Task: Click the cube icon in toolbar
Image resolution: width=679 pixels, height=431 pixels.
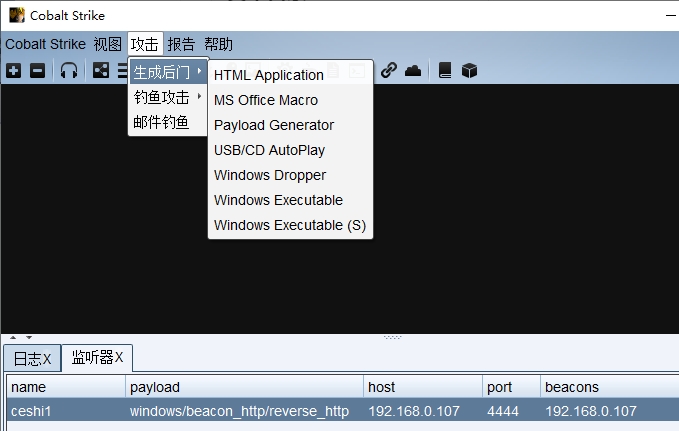Action: coord(469,70)
